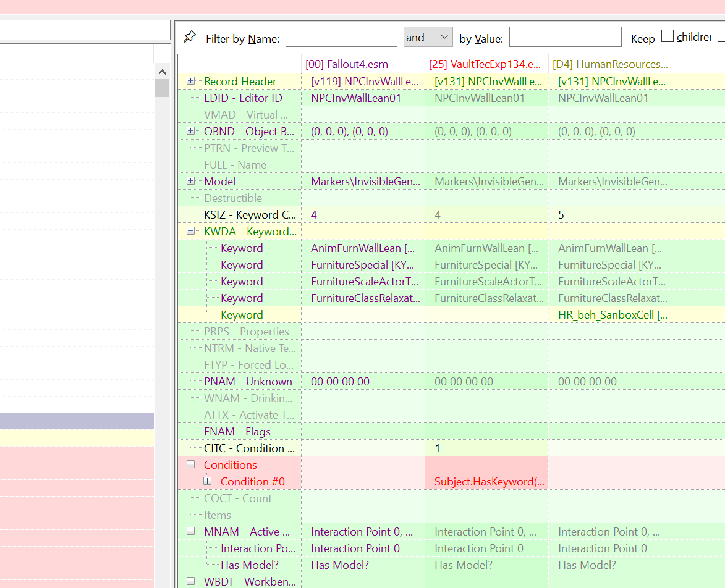Click the pin icon beside Filter by Name

[x=190, y=37]
